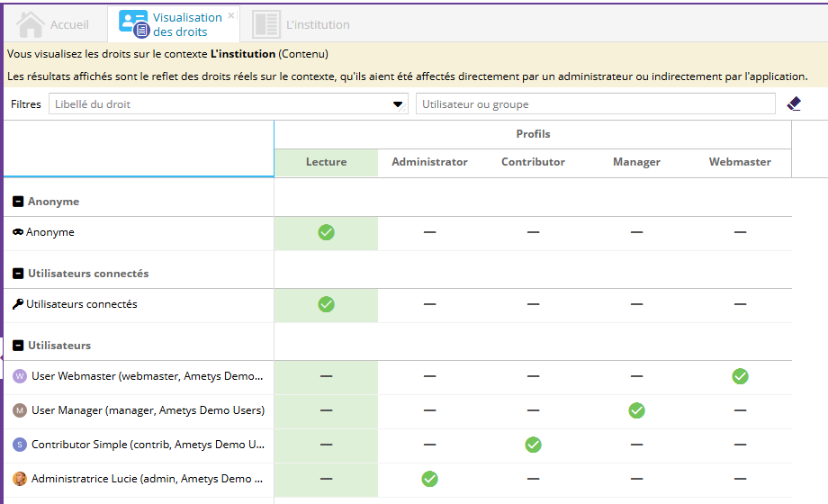Click Administratrice Lucie's profile photo
This screenshot has height=504, width=828.
coord(20,479)
